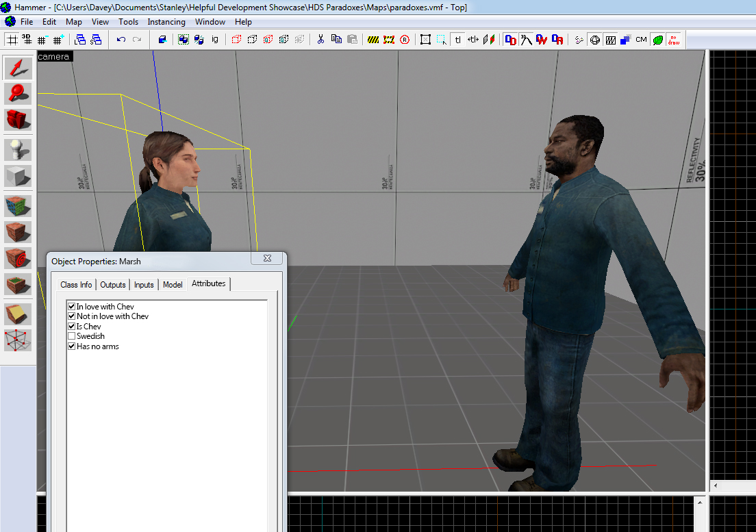Click the Hide Unselected Objects icon

(252, 40)
